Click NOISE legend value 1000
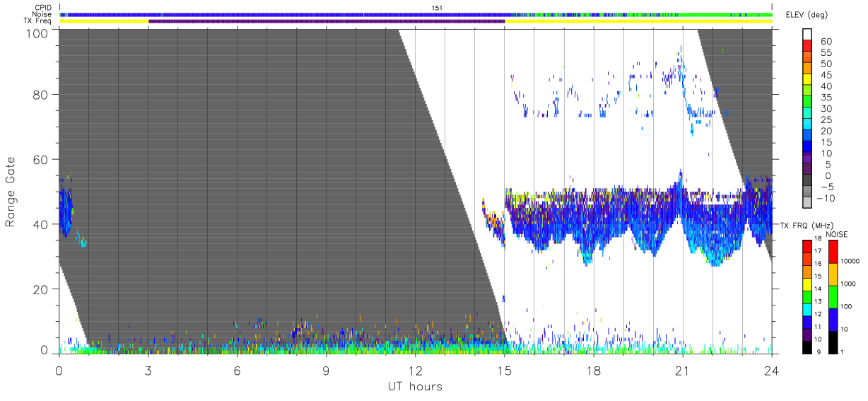 (848, 284)
